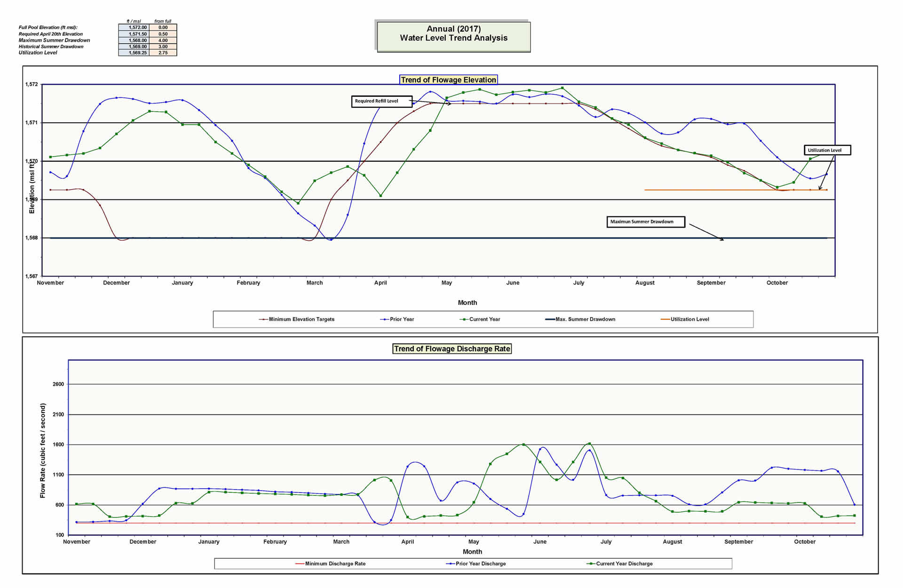Select orange 'Utilization Level' legend entry

pos(689,319)
